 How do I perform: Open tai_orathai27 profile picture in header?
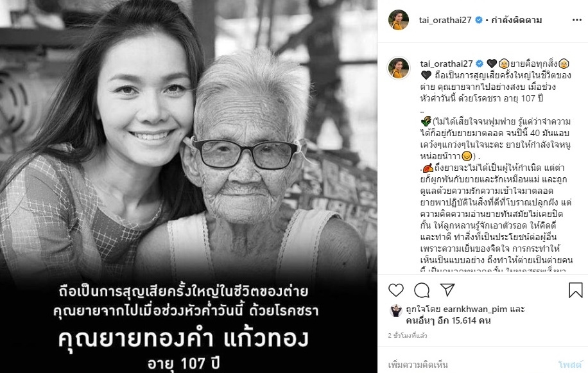tap(398, 20)
